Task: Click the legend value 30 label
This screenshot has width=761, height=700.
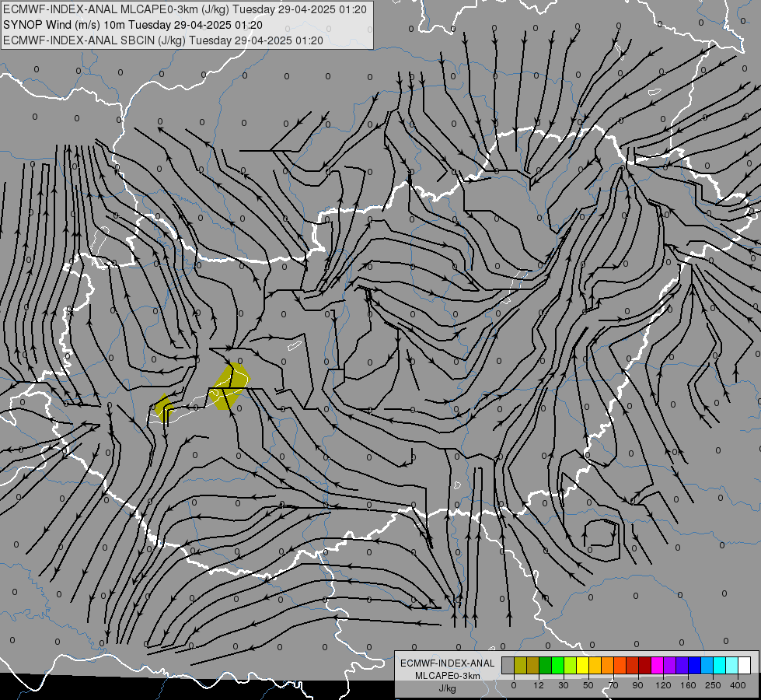Action: pos(563,685)
